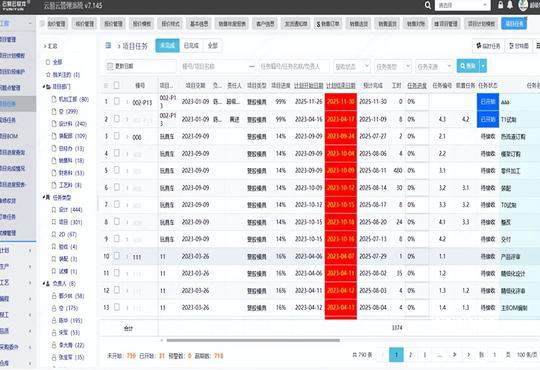This screenshot has width=540, height=370.
Task: Click the folder icon beside 项目部门
Action: tap(49, 87)
